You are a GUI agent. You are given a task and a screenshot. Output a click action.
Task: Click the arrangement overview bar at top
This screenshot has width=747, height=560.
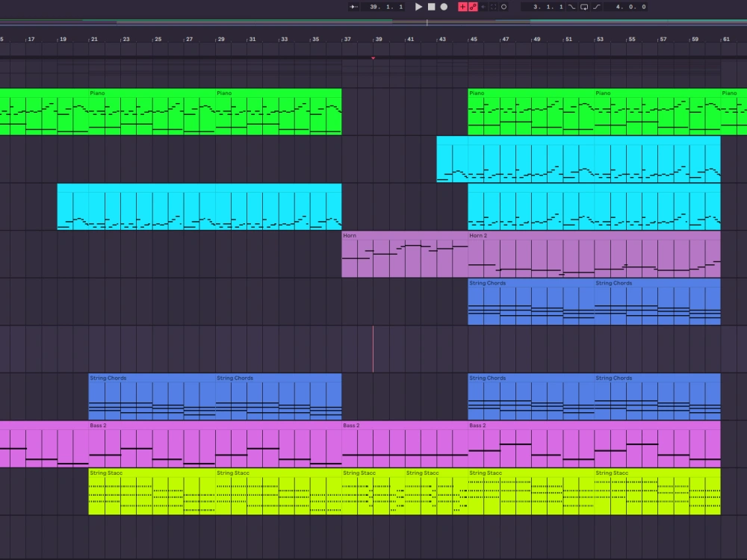tap(373, 22)
